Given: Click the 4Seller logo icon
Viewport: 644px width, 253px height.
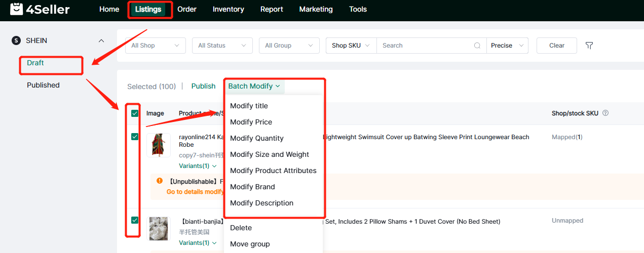Looking at the screenshot, I should tap(17, 9).
